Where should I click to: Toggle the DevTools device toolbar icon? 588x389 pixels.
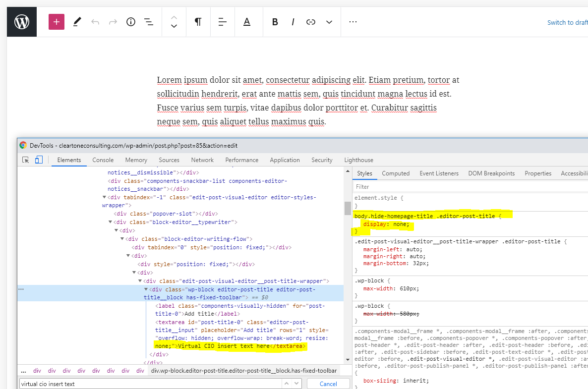tap(39, 160)
